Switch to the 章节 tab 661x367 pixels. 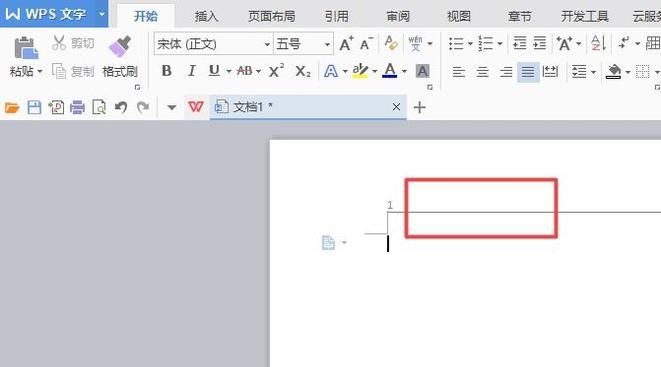click(x=520, y=16)
